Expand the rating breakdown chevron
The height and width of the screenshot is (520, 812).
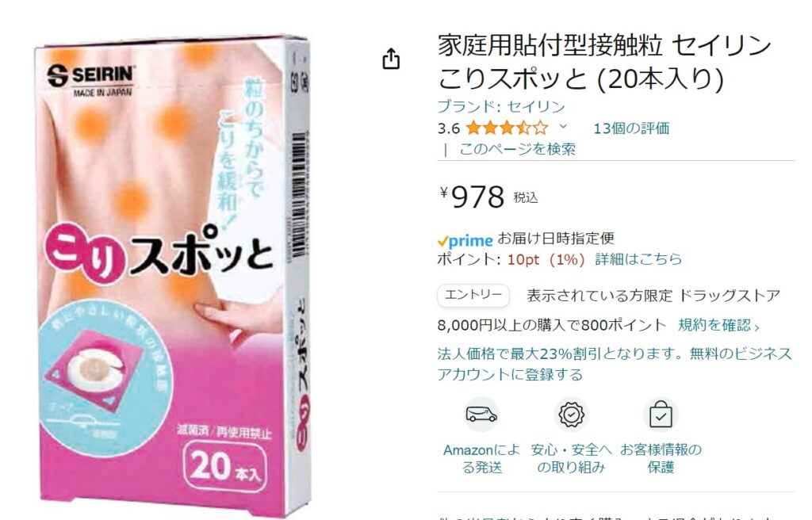(564, 126)
